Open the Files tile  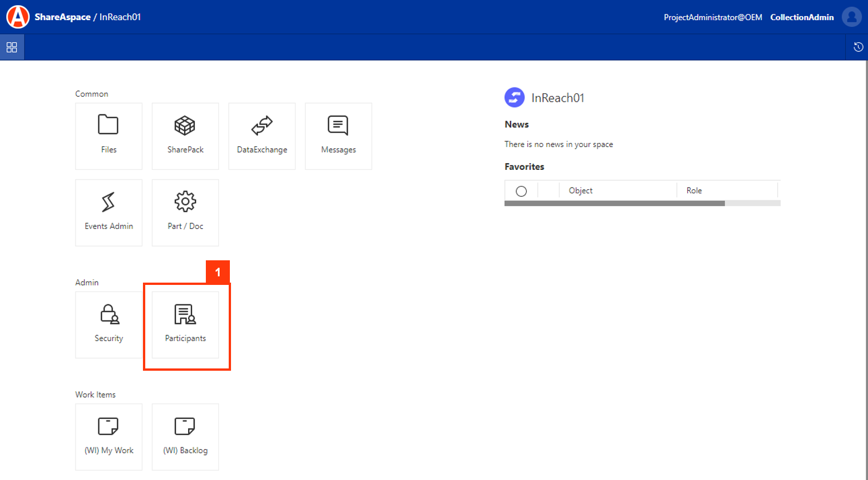coord(109,136)
